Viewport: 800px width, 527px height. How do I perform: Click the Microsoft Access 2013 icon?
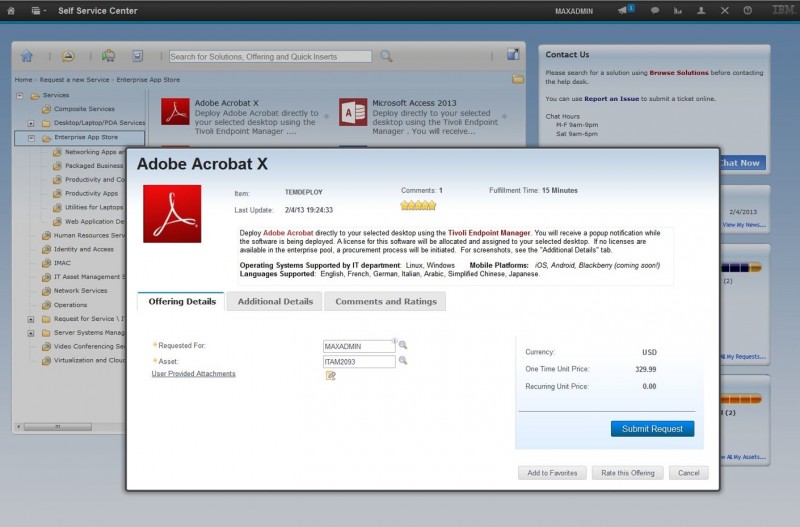tap(353, 112)
